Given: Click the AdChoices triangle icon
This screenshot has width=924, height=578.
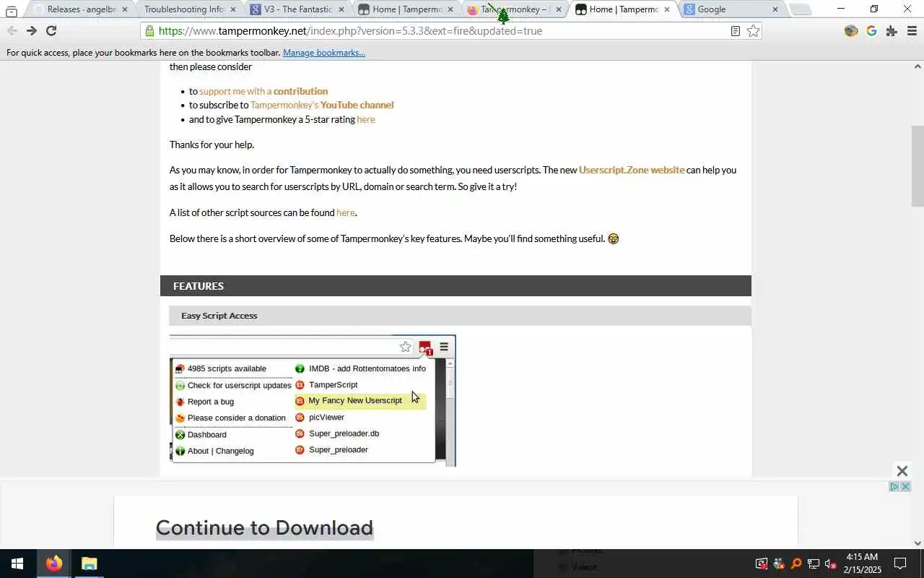Looking at the screenshot, I should (x=894, y=487).
